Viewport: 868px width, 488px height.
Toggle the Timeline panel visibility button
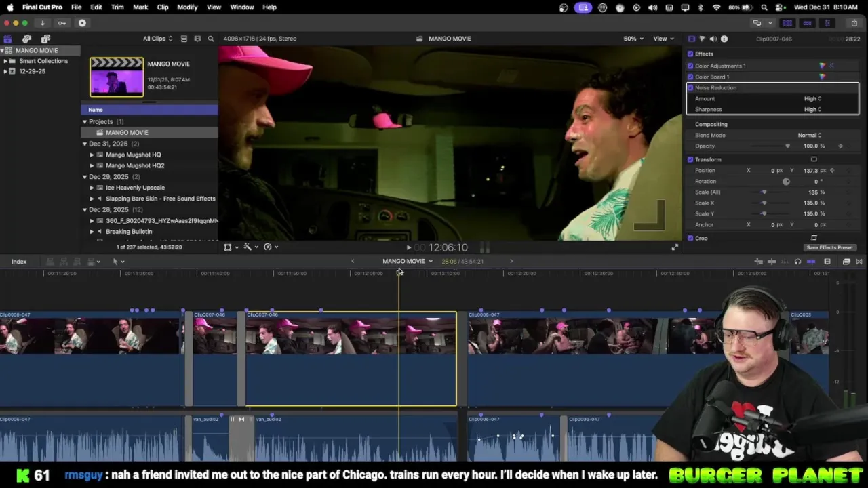[x=807, y=23]
